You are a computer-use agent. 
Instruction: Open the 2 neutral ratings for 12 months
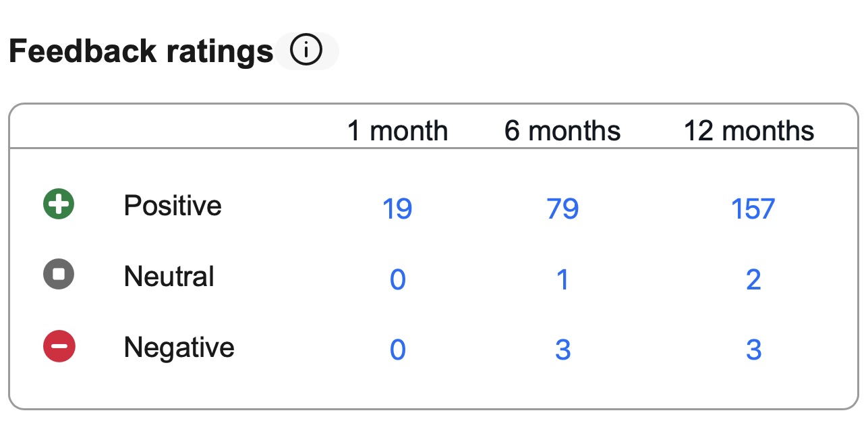753,279
